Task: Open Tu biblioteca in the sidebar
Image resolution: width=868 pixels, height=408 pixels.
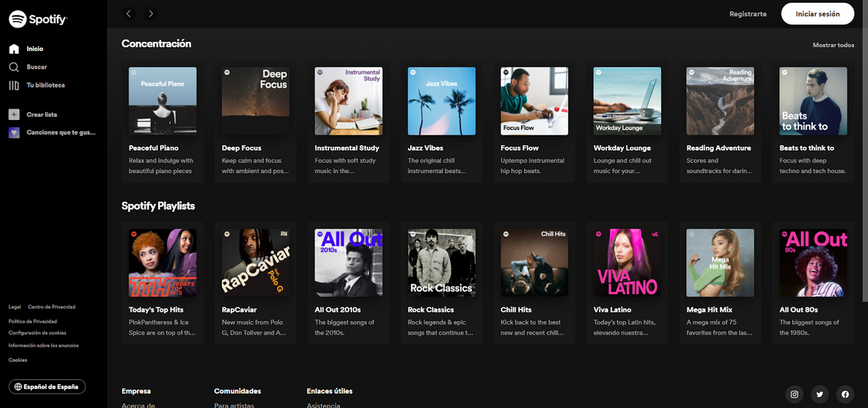Action: pyautogui.click(x=46, y=85)
